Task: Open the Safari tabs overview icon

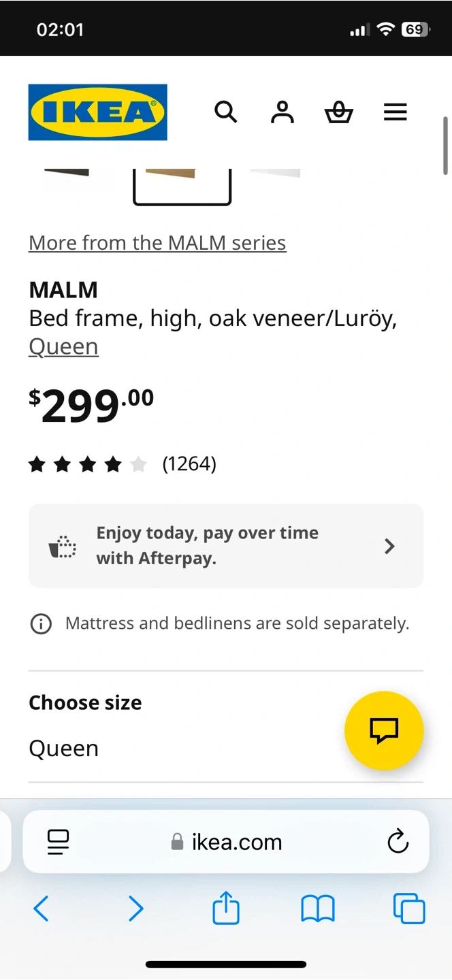Action: tap(409, 909)
